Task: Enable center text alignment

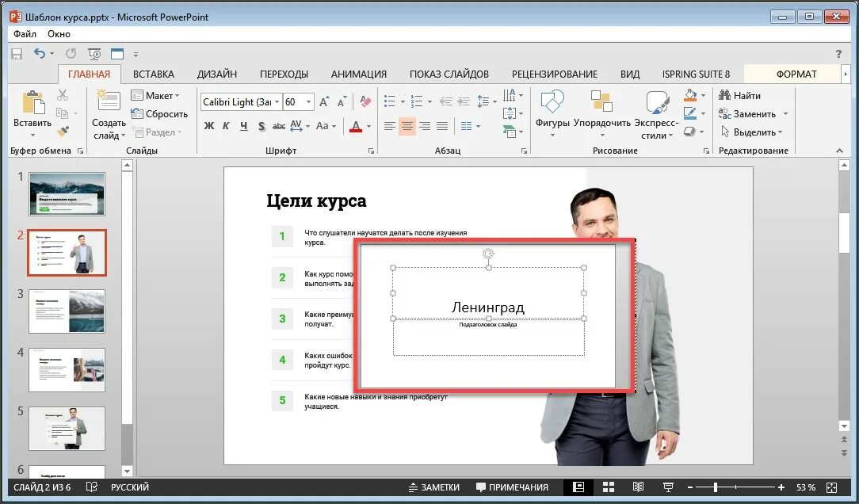Action: [407, 127]
